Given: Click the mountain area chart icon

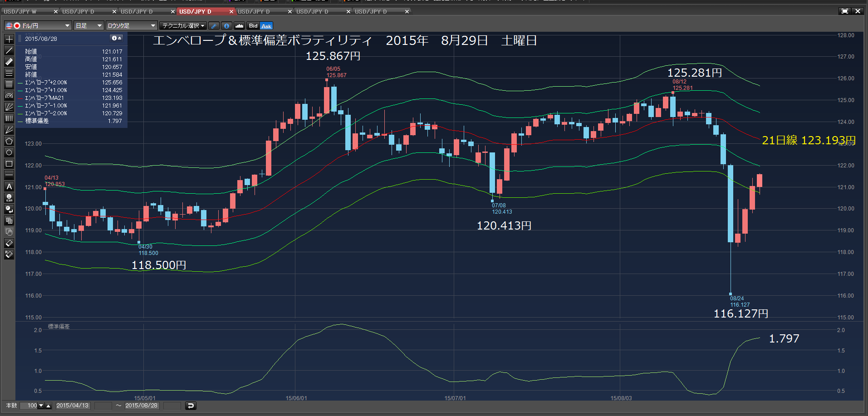Looking at the screenshot, I should [239, 26].
